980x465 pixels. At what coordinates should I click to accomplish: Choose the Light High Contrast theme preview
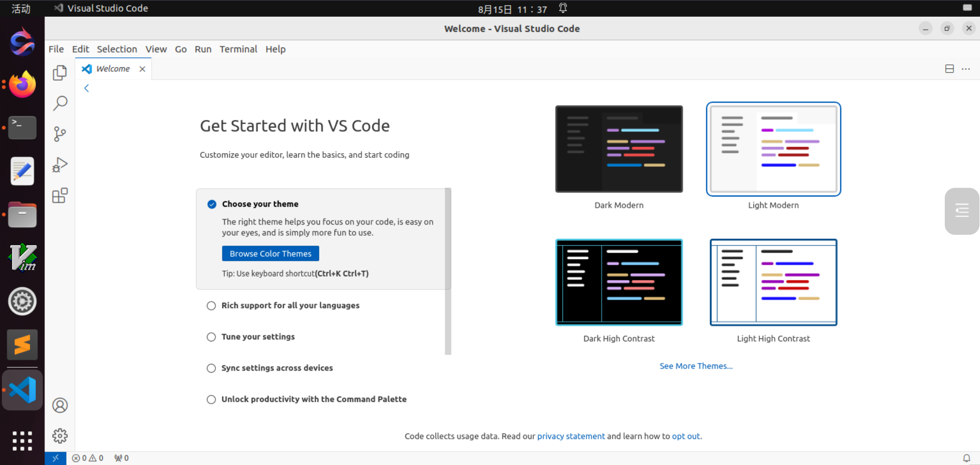point(773,282)
